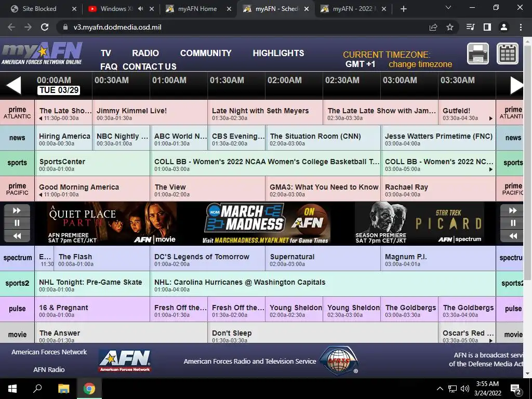Switch to the myAFN Home tab

point(197,9)
